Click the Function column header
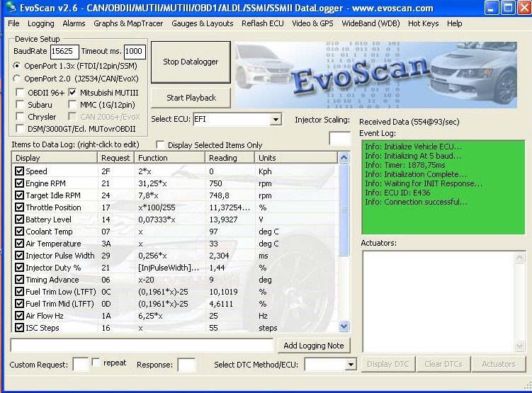The image size is (532, 393). pos(170,158)
